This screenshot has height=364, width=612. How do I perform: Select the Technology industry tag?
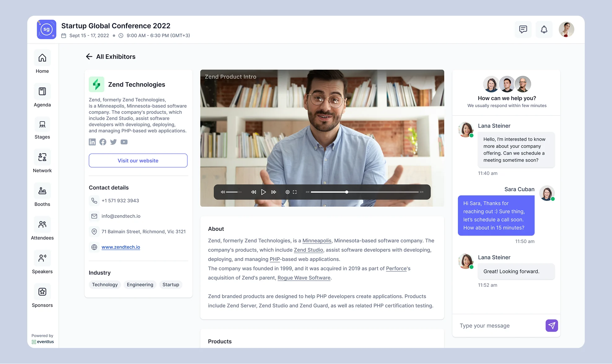pos(105,284)
